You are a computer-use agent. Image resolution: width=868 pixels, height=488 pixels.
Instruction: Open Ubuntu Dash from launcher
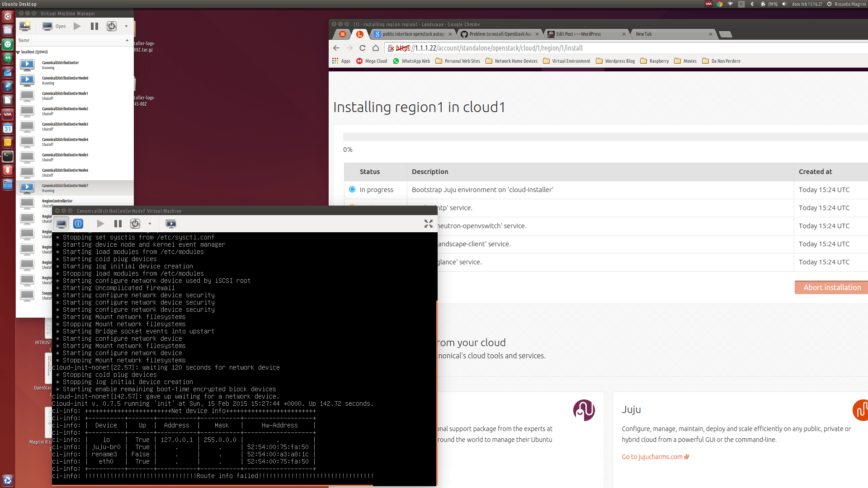[x=8, y=16]
